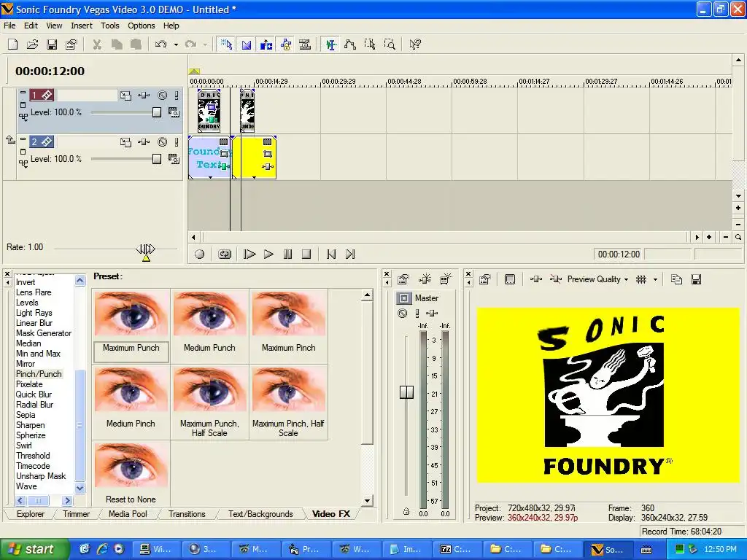Image resolution: width=747 pixels, height=560 pixels.
Task: Select the Normal Edit tool
Action: click(x=330, y=44)
